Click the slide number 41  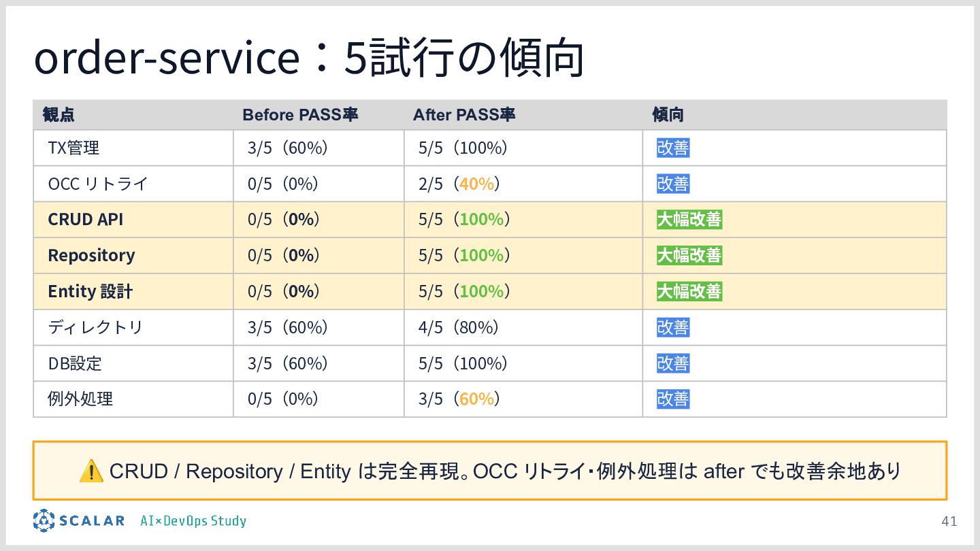click(x=949, y=522)
